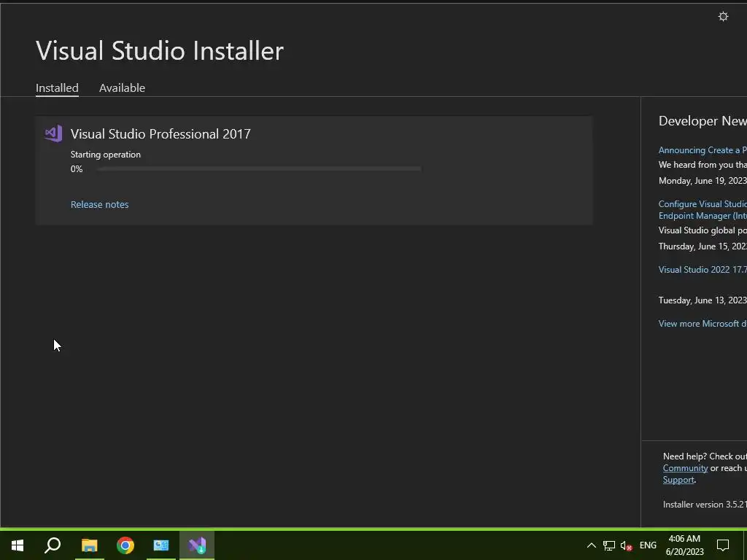
Task: Open the Release notes link
Action: [x=99, y=204]
